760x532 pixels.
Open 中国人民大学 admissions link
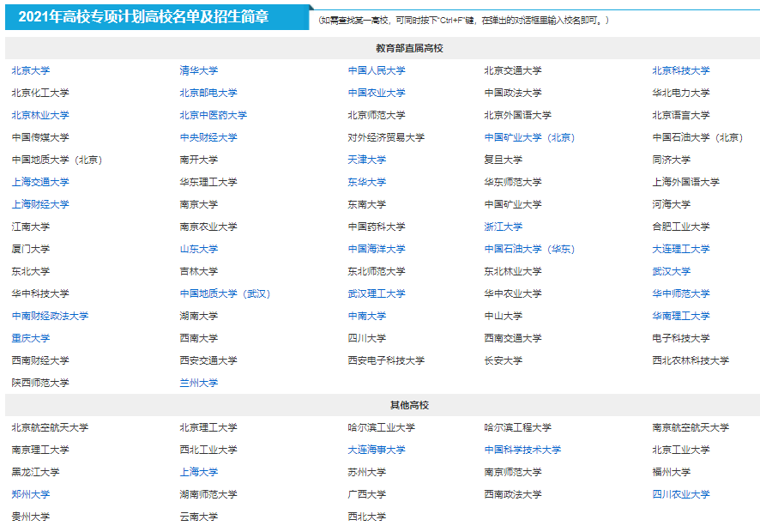click(x=377, y=70)
